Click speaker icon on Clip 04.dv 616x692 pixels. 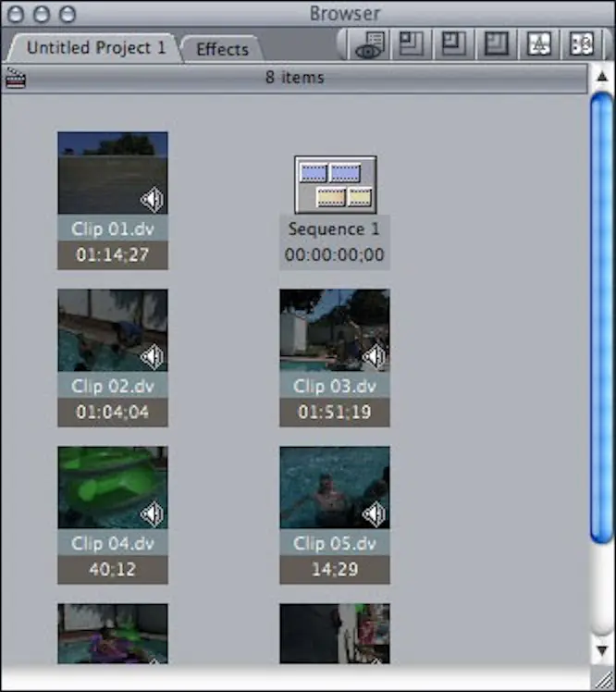[153, 513]
